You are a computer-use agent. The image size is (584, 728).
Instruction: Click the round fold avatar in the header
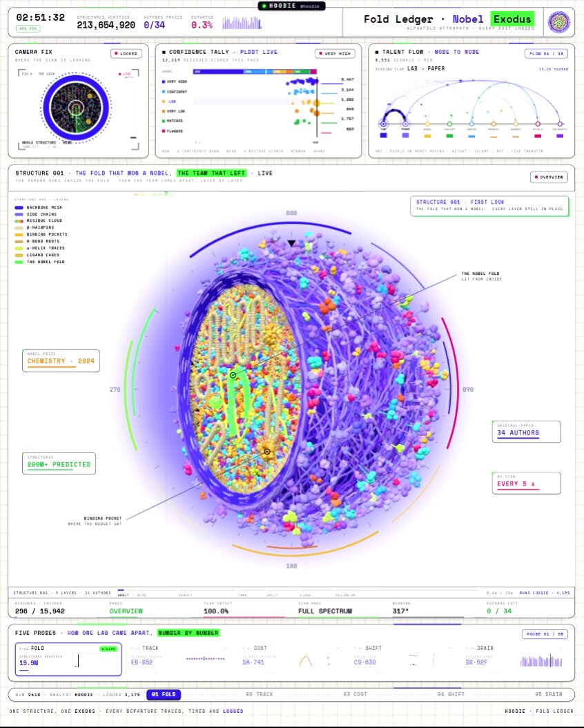558,22
